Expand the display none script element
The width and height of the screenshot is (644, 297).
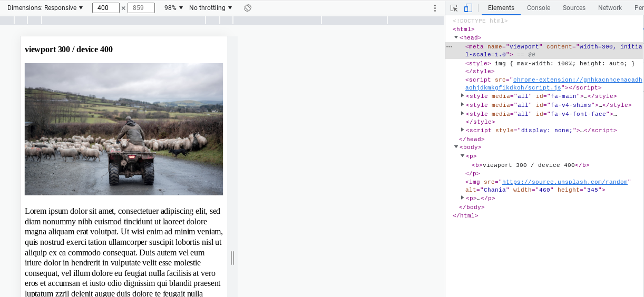(x=463, y=130)
